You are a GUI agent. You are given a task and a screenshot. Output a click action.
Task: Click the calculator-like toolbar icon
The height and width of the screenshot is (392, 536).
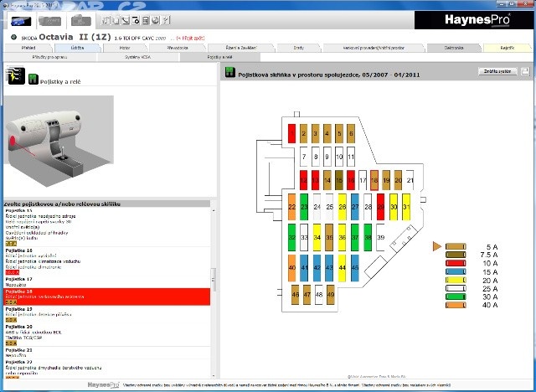146,20
